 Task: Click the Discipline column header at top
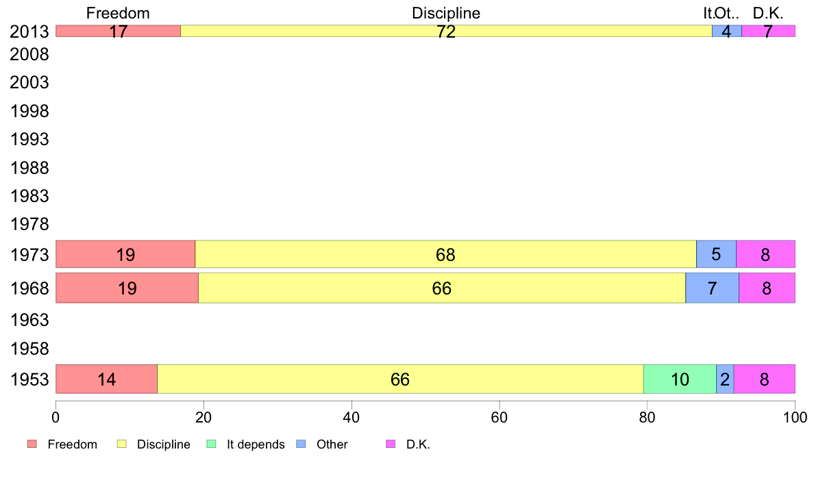pyautogui.click(x=446, y=13)
